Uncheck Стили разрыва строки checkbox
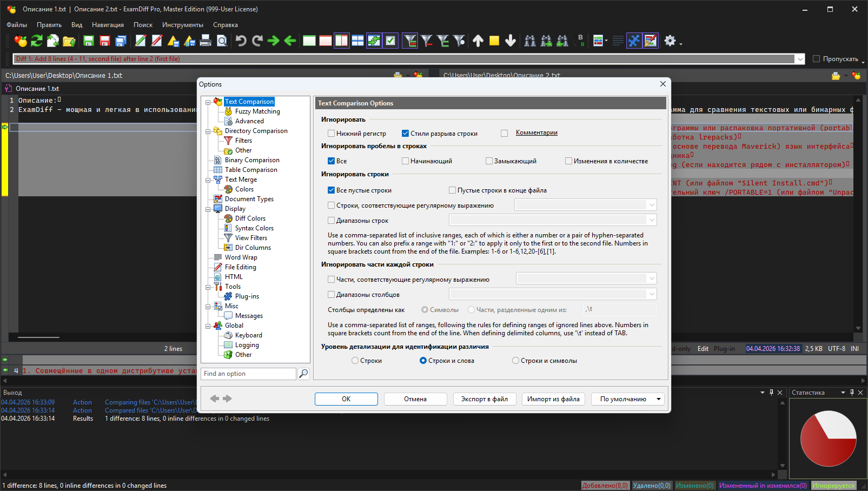This screenshot has width=868, height=491. pyautogui.click(x=405, y=133)
